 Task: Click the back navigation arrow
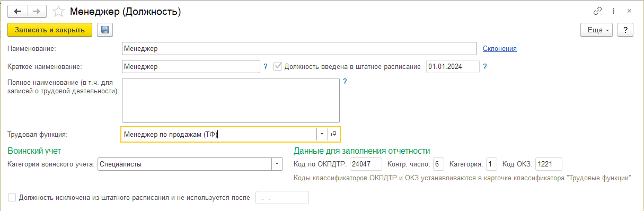click(x=17, y=11)
